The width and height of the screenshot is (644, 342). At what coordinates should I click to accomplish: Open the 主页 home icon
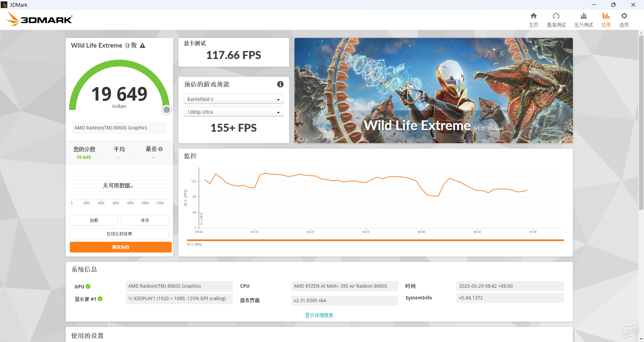[x=533, y=16]
